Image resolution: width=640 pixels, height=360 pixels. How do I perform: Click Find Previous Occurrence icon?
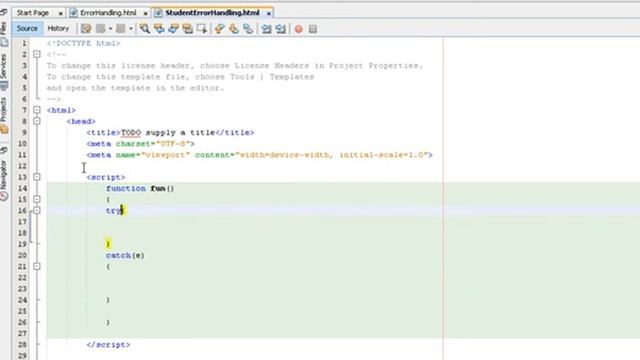159,29
